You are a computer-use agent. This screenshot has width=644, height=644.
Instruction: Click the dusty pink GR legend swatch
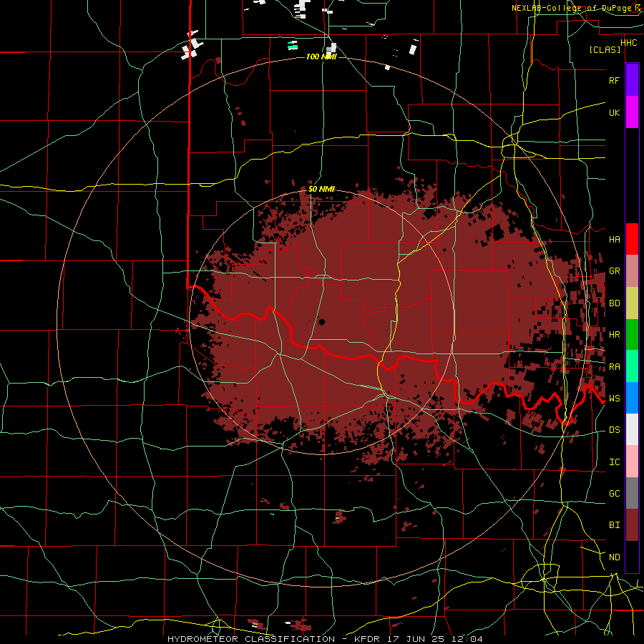click(632, 270)
